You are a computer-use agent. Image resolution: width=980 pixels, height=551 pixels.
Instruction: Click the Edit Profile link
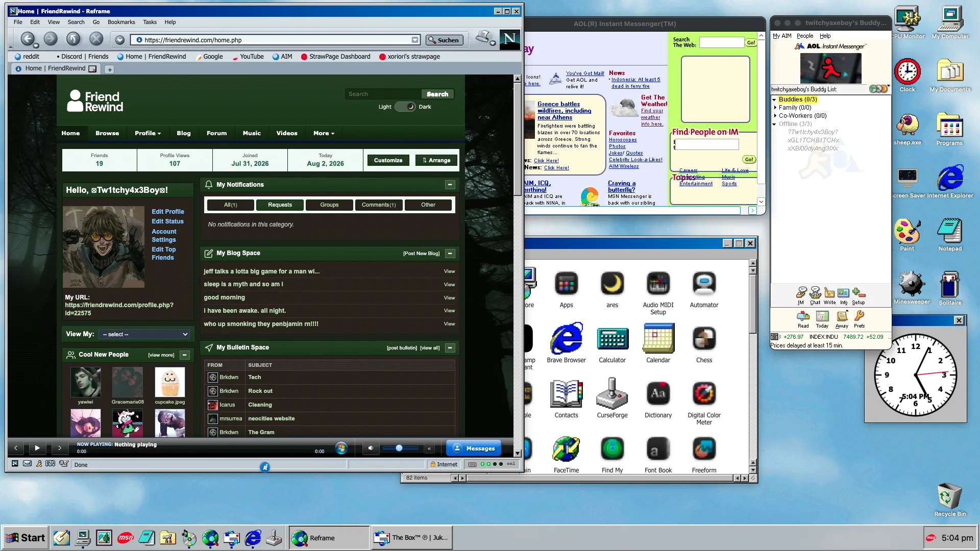(167, 211)
